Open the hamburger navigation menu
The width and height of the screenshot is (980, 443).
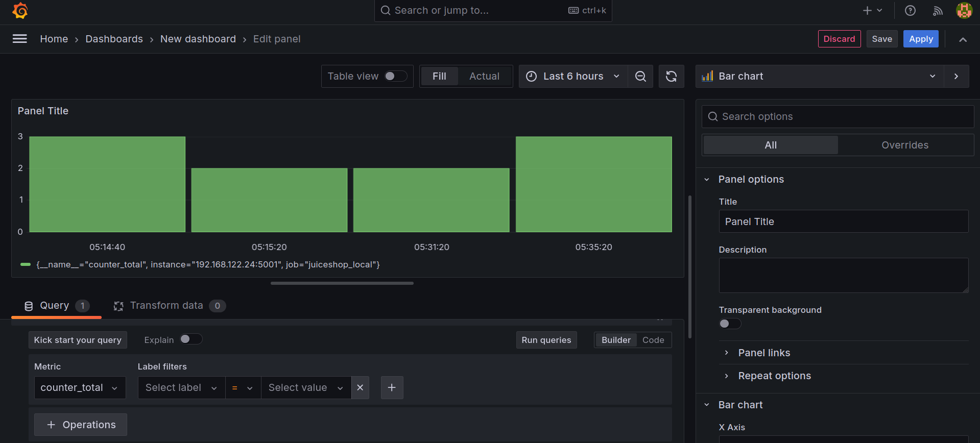19,39
